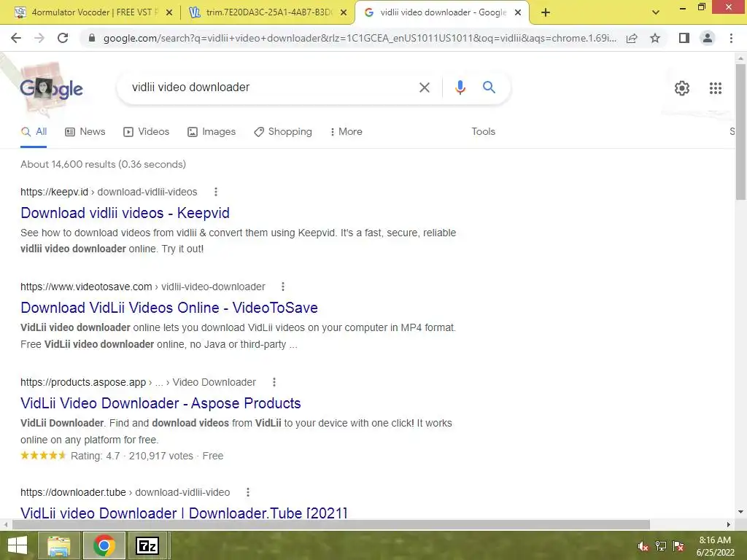Screen dimensions: 747x560
Task: Switch to trim.7E20DA3C tab
Action: [x=268, y=13]
